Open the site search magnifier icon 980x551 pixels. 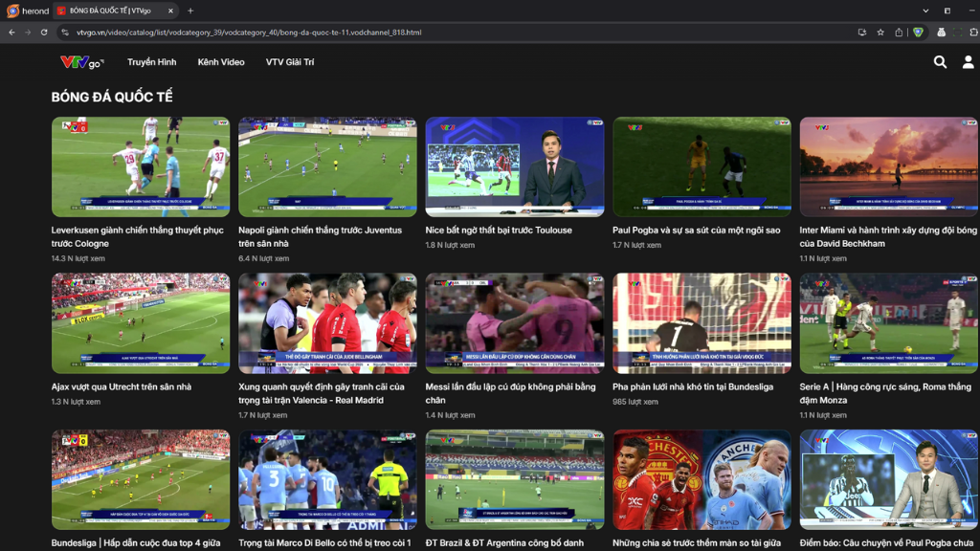click(940, 62)
